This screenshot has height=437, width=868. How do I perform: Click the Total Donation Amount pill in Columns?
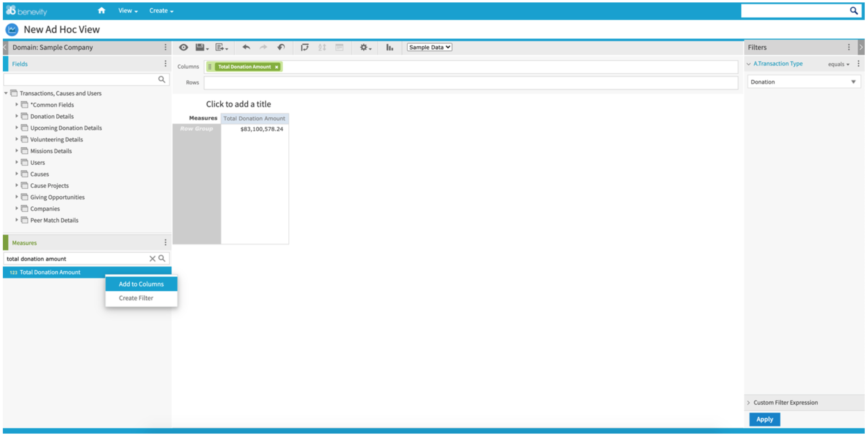pos(244,67)
